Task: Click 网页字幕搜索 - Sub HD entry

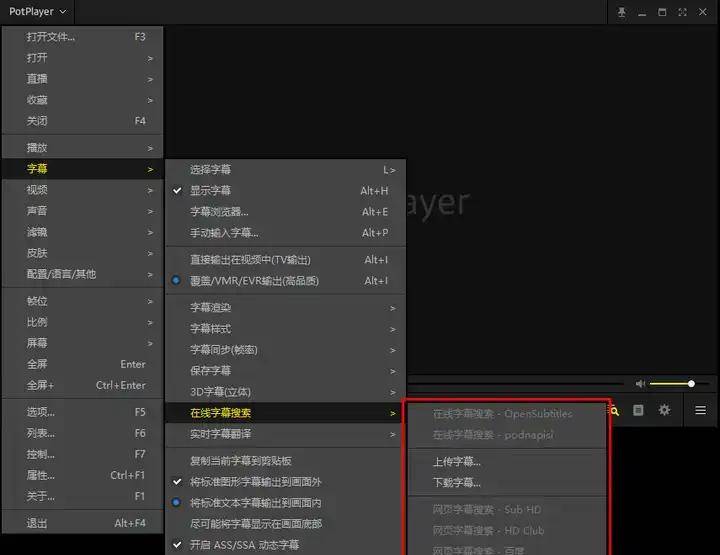Action: [507, 510]
